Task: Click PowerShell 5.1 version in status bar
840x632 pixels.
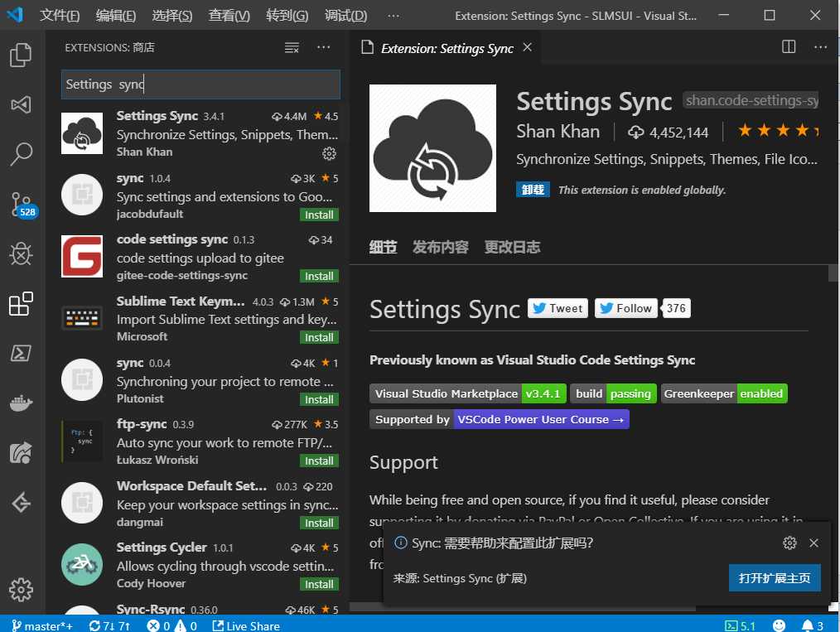Action: coord(740,625)
